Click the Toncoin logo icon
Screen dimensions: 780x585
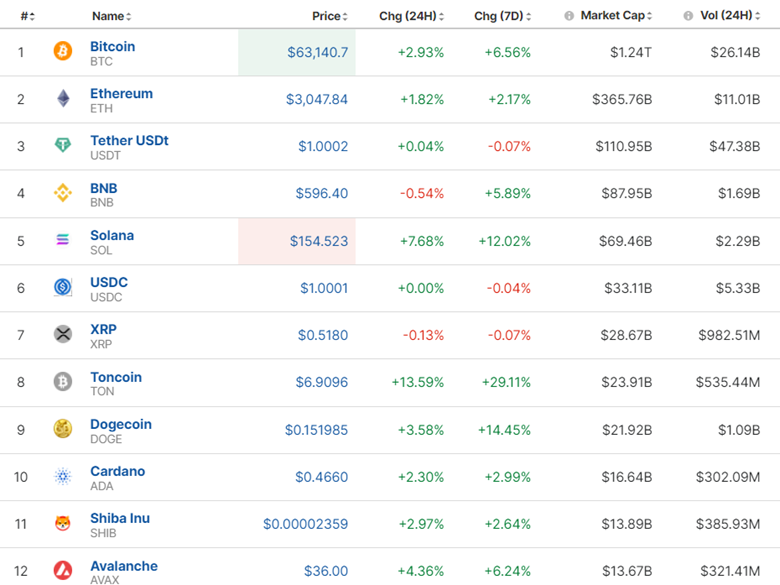click(x=63, y=382)
